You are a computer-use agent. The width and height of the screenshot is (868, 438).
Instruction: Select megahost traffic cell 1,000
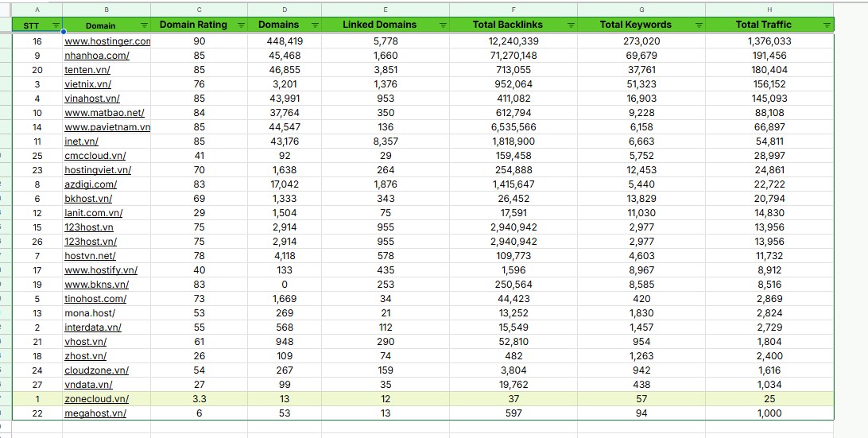(x=769, y=413)
